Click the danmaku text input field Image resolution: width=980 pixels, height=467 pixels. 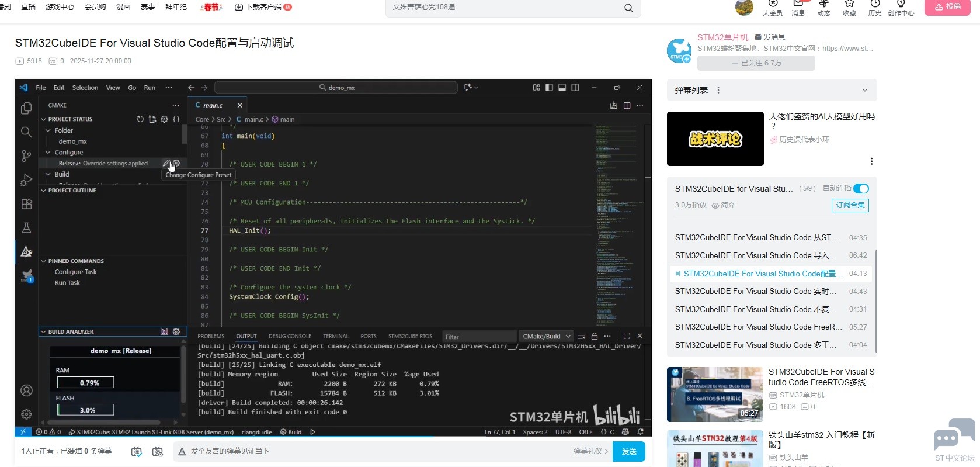coord(380,451)
